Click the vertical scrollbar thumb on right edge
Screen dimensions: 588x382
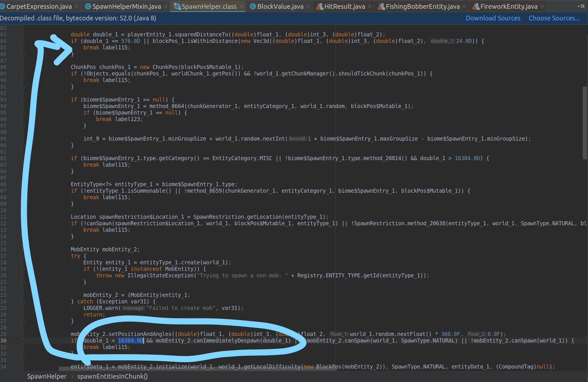585,123
